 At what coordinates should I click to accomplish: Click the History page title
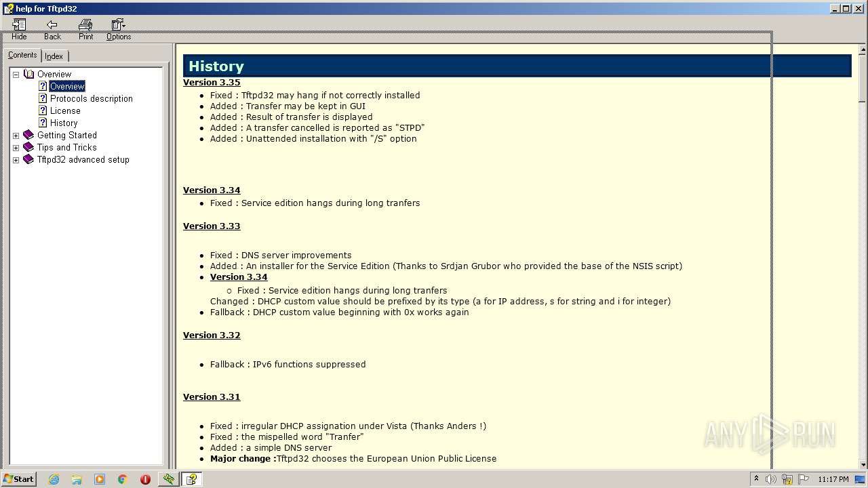tap(216, 66)
